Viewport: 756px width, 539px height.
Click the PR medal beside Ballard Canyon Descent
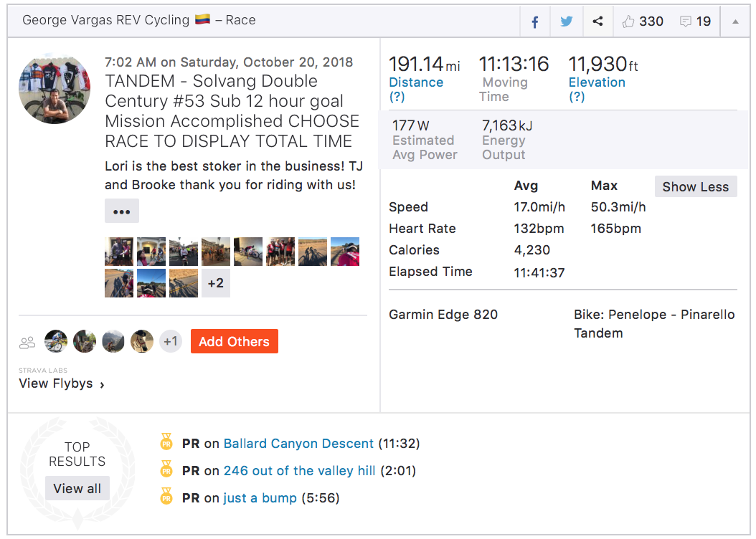click(x=166, y=443)
